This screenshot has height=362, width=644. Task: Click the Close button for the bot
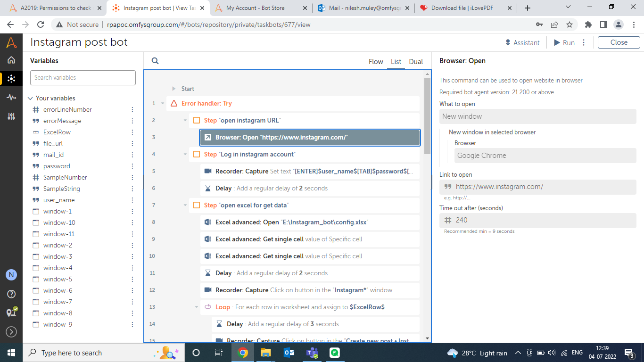(x=619, y=42)
